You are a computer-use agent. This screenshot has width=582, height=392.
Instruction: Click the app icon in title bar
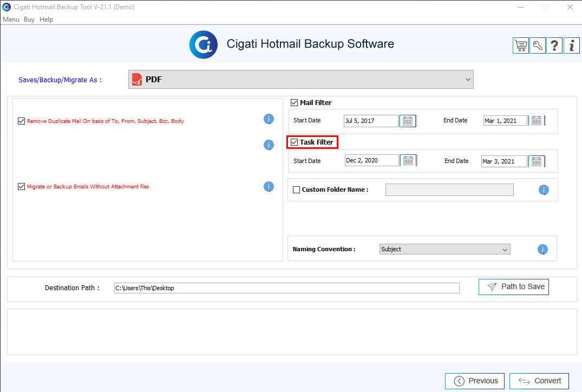click(6, 6)
